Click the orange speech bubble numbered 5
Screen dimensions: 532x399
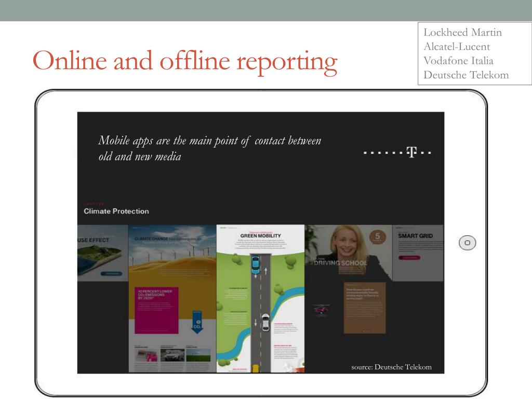coord(377,237)
